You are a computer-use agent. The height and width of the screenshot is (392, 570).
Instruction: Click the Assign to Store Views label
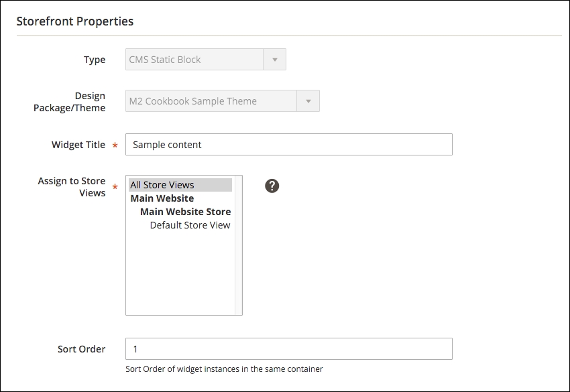click(x=72, y=187)
